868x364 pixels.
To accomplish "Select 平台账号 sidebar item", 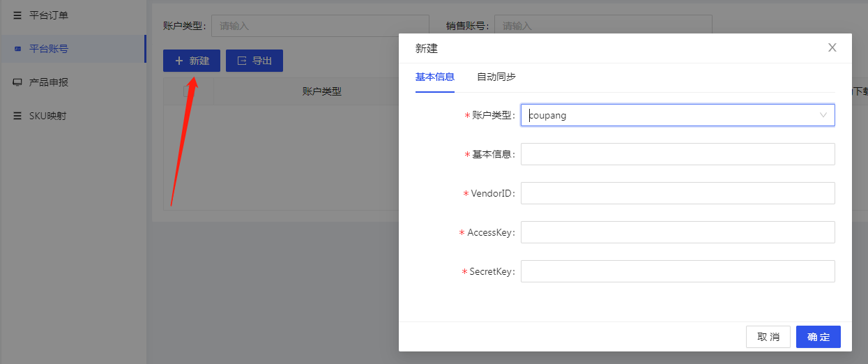I will [x=73, y=49].
